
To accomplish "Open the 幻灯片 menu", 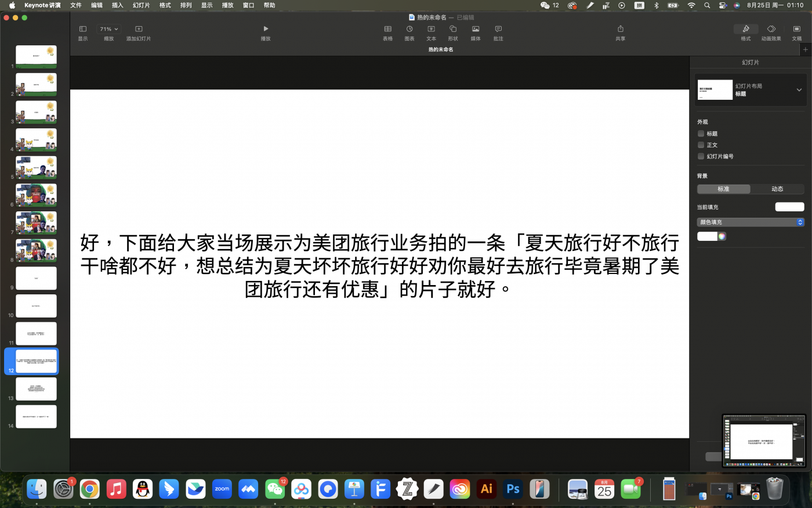I will click(142, 5).
